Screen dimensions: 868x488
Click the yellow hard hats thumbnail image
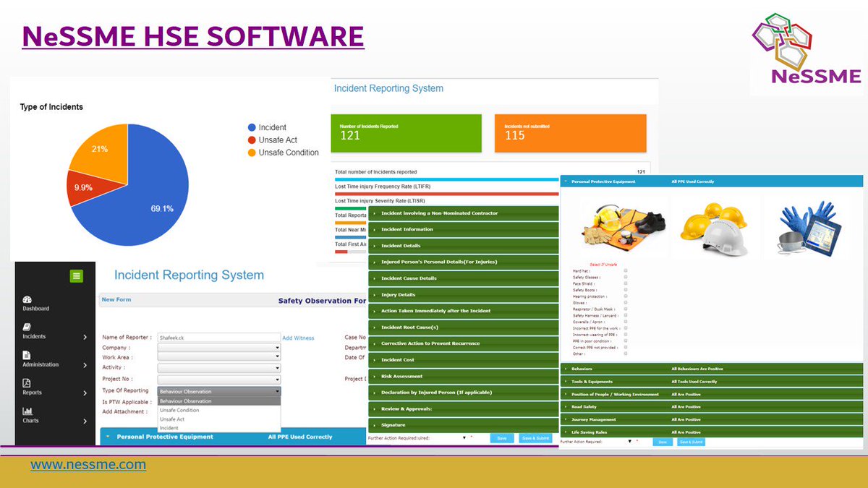(x=714, y=228)
